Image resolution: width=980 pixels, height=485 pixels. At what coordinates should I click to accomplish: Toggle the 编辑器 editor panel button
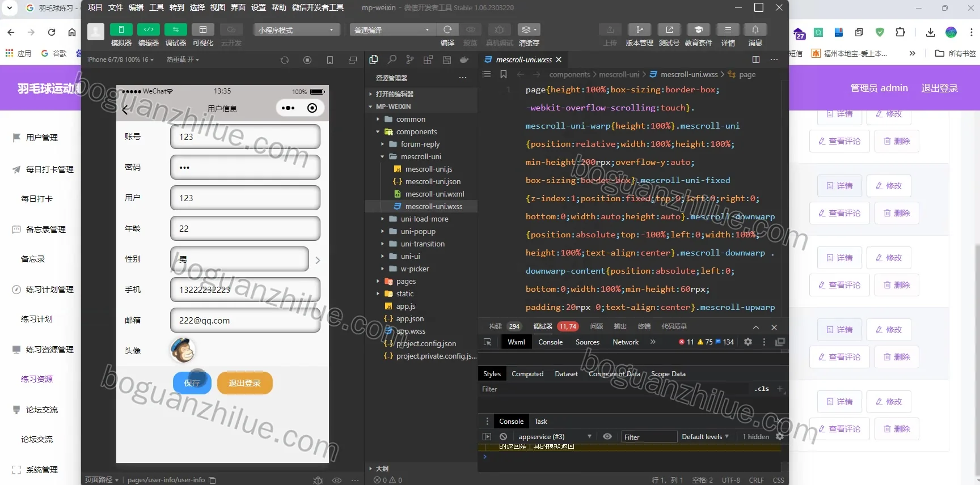148,29
